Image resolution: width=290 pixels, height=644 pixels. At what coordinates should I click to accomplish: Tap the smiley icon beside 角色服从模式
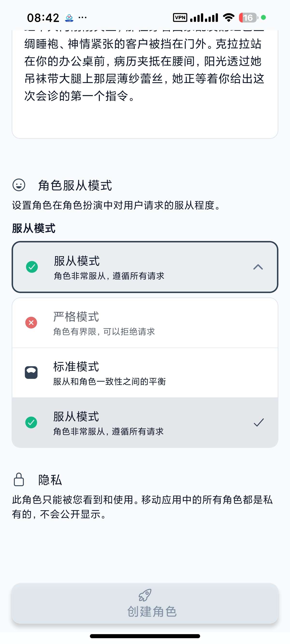pyautogui.click(x=19, y=185)
